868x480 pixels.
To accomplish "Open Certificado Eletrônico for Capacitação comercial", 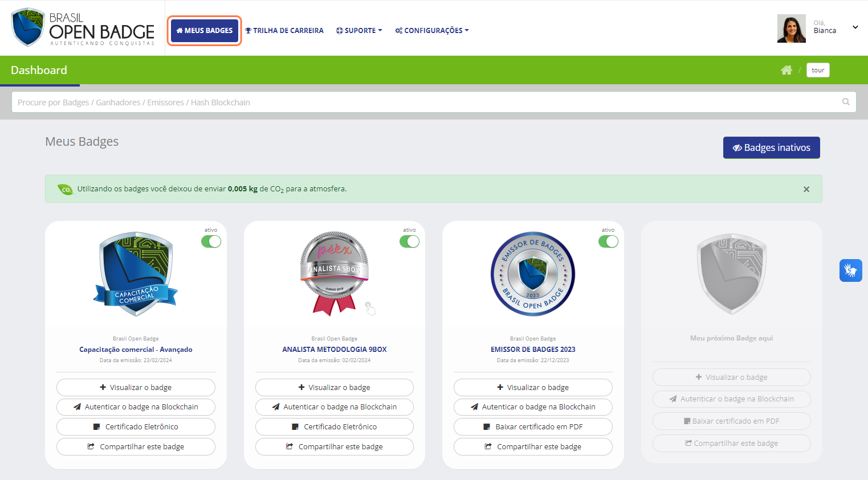I will click(136, 427).
